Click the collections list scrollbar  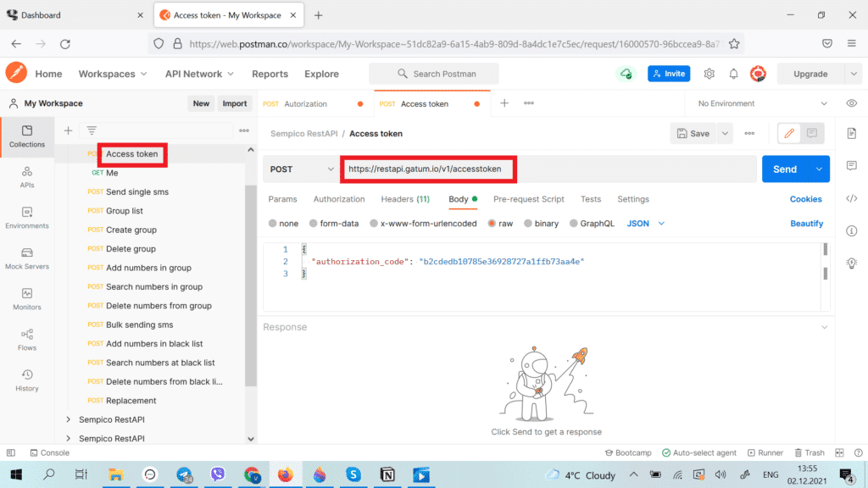pyautogui.click(x=251, y=285)
